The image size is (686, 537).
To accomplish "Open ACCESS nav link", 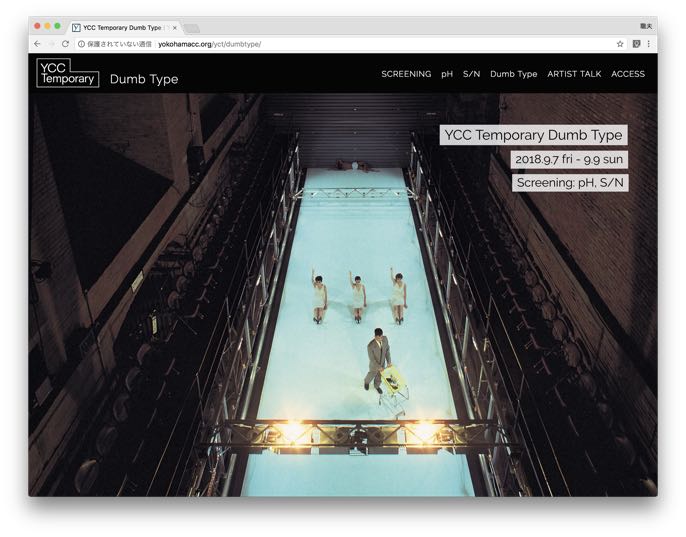I will (628, 74).
